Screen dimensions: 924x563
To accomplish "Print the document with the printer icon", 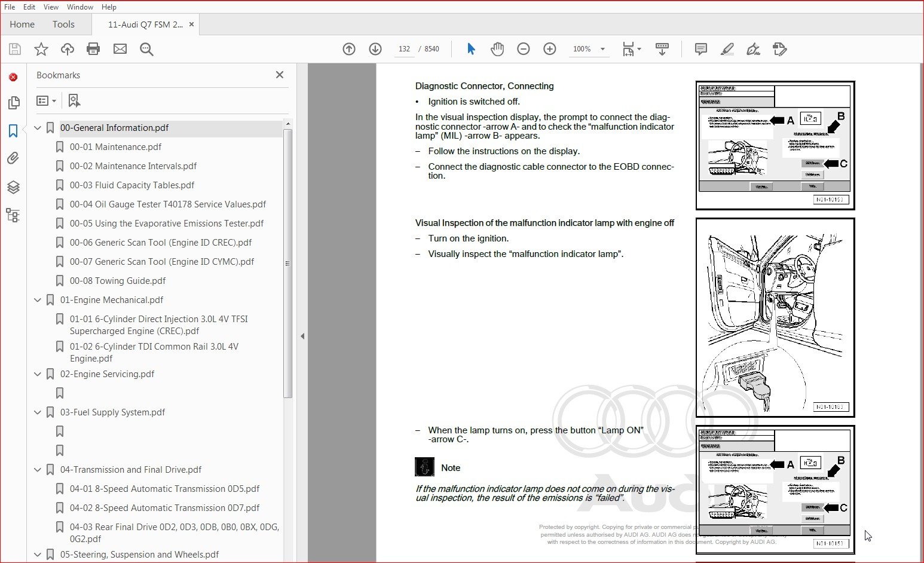I will coord(93,49).
